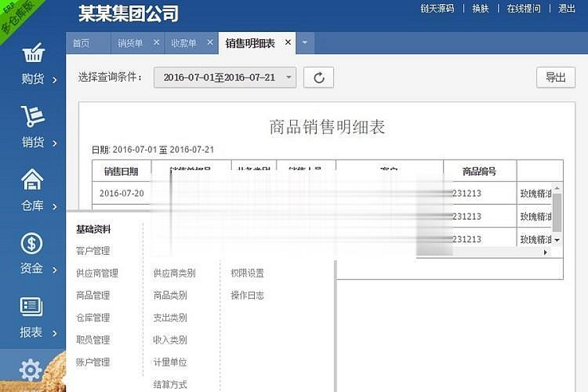
Task: Click the table scroll-up arrow
Action: pos(557,188)
